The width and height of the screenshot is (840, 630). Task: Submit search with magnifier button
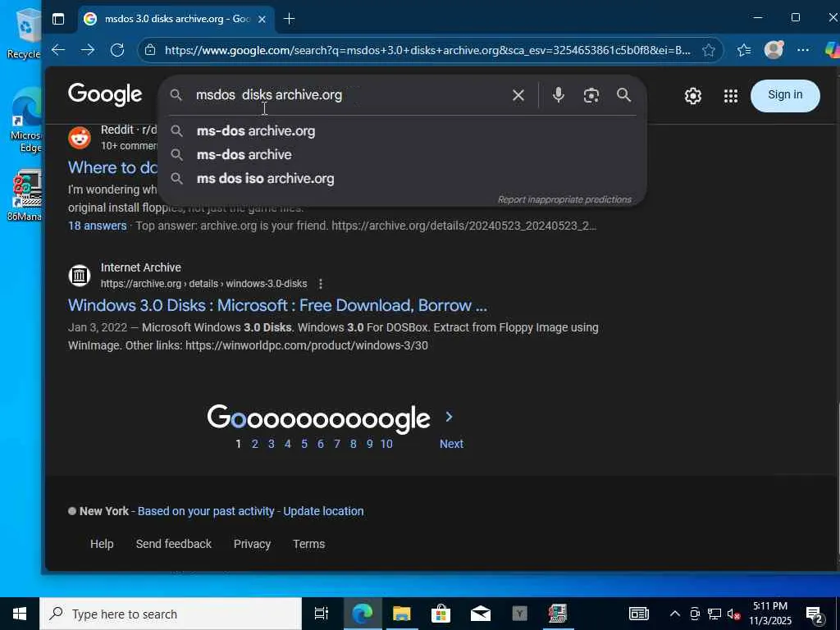coord(623,95)
